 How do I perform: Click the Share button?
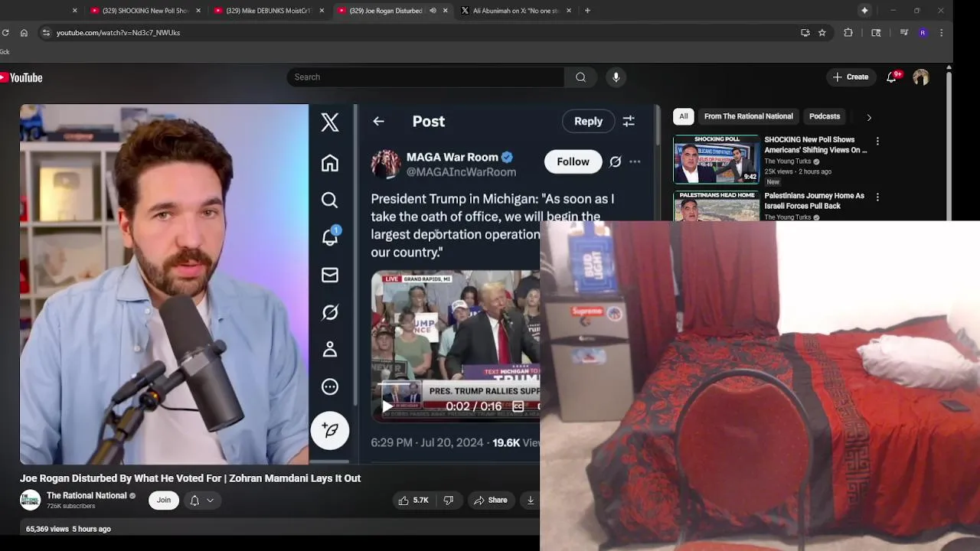[x=490, y=500]
